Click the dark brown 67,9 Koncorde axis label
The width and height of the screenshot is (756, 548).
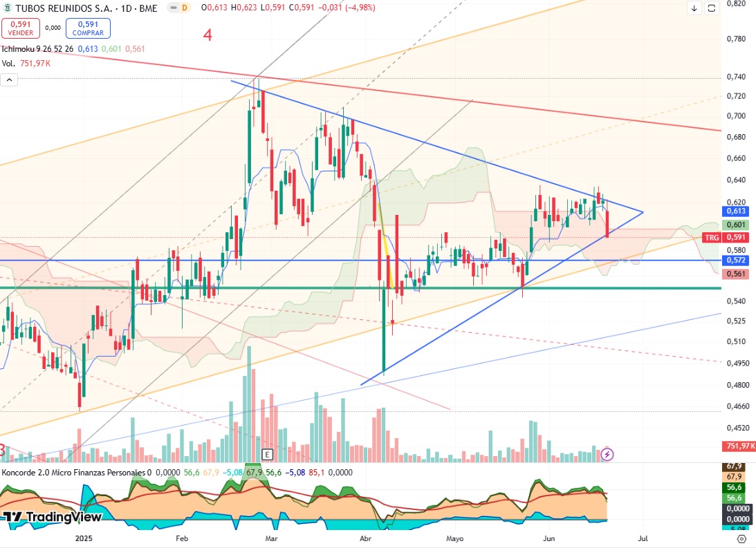pyautogui.click(x=735, y=466)
